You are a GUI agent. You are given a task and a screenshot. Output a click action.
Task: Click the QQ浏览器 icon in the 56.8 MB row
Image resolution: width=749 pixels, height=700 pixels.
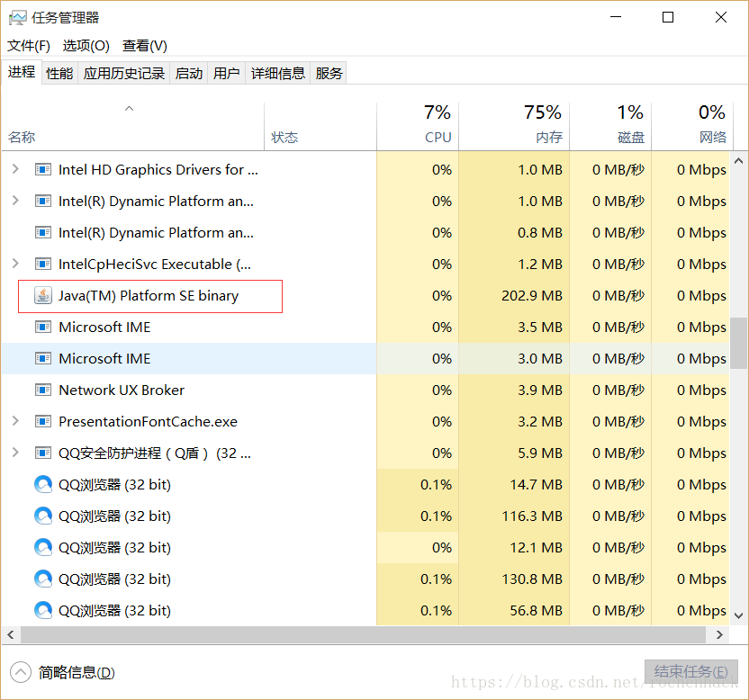pos(43,611)
